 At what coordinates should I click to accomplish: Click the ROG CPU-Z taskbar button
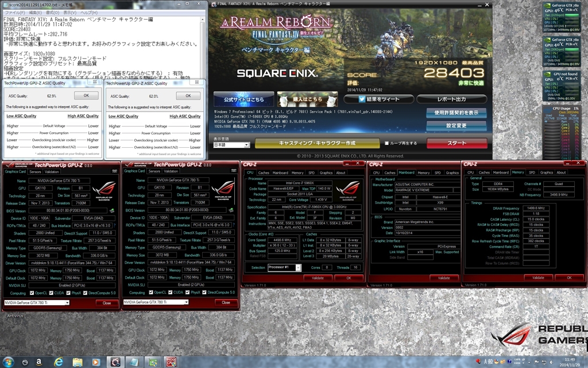coord(171,362)
